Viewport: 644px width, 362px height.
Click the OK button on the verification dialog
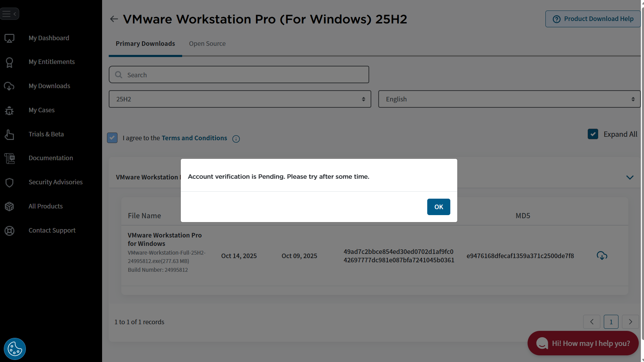coord(438,207)
